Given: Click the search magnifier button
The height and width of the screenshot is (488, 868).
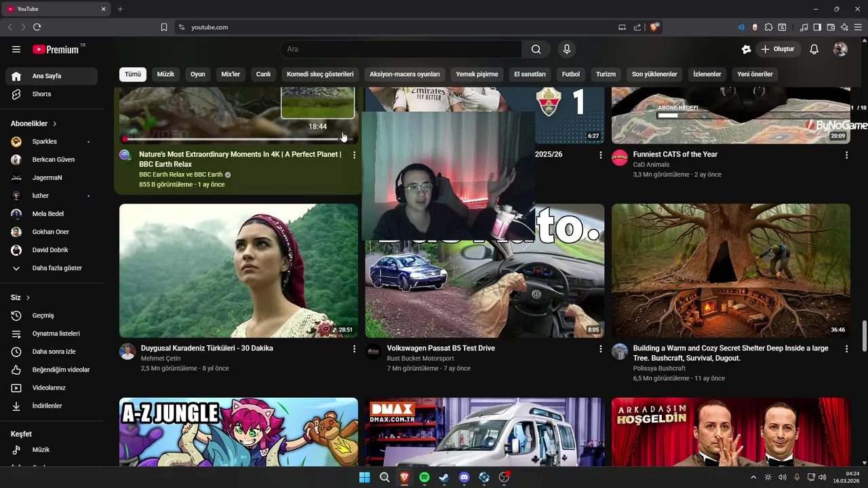Looking at the screenshot, I should tap(536, 49).
